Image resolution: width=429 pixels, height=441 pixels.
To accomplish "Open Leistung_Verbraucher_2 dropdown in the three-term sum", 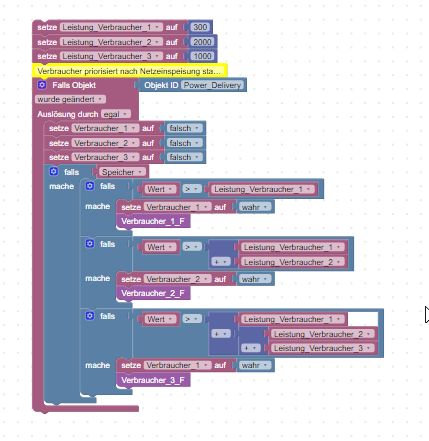I will click(x=323, y=334).
